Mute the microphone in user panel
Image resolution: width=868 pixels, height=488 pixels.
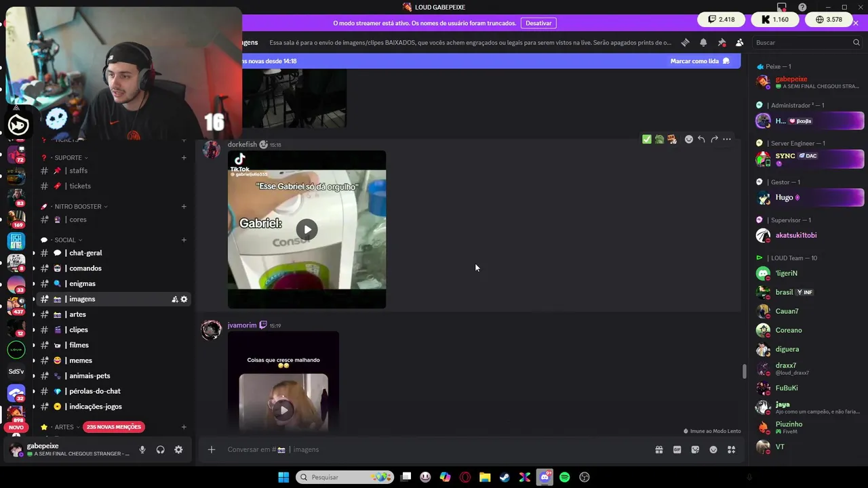click(142, 449)
